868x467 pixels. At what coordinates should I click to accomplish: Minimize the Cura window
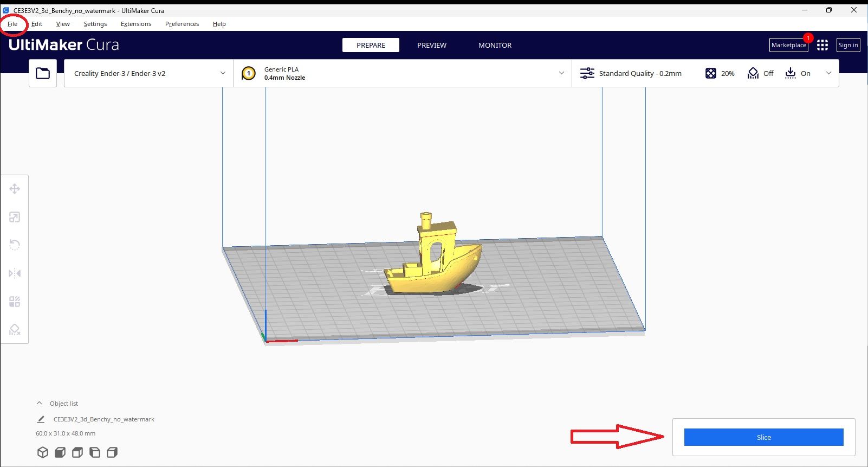(805, 10)
